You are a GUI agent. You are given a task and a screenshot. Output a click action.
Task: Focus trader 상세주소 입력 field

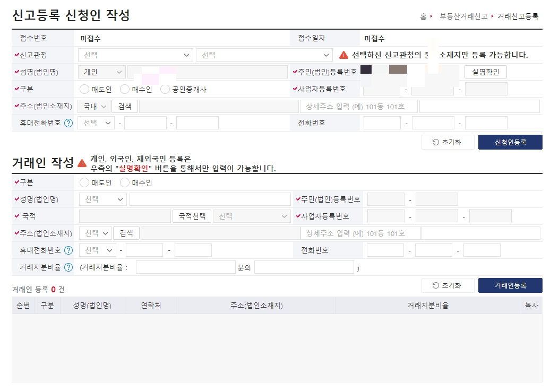pos(361,233)
